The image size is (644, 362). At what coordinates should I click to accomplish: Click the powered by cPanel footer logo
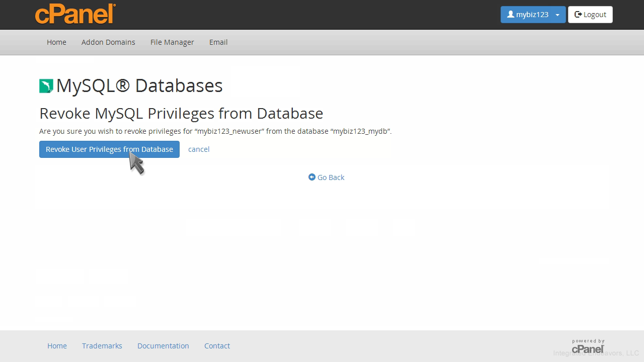[588, 346]
